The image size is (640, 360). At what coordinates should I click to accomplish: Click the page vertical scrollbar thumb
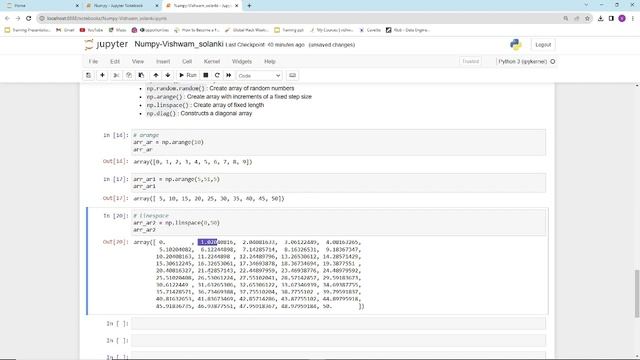point(637,293)
